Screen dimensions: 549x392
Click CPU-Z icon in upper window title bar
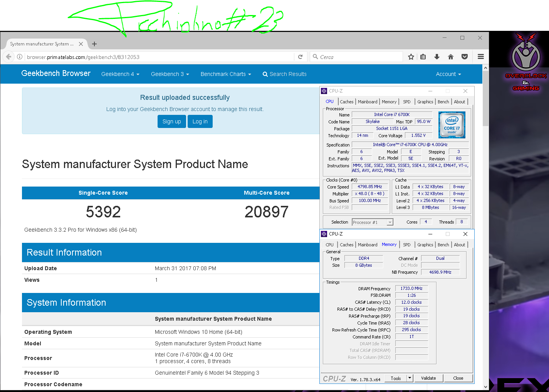(x=324, y=91)
